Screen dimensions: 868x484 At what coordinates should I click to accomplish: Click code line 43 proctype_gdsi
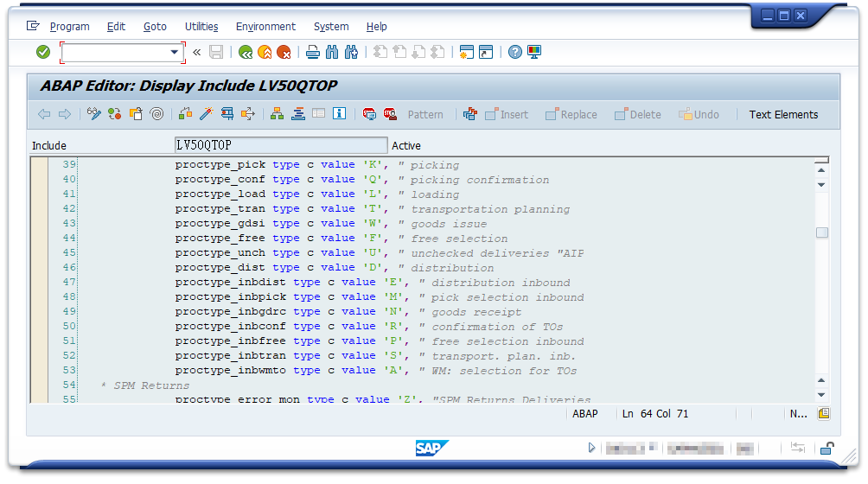click(x=331, y=224)
